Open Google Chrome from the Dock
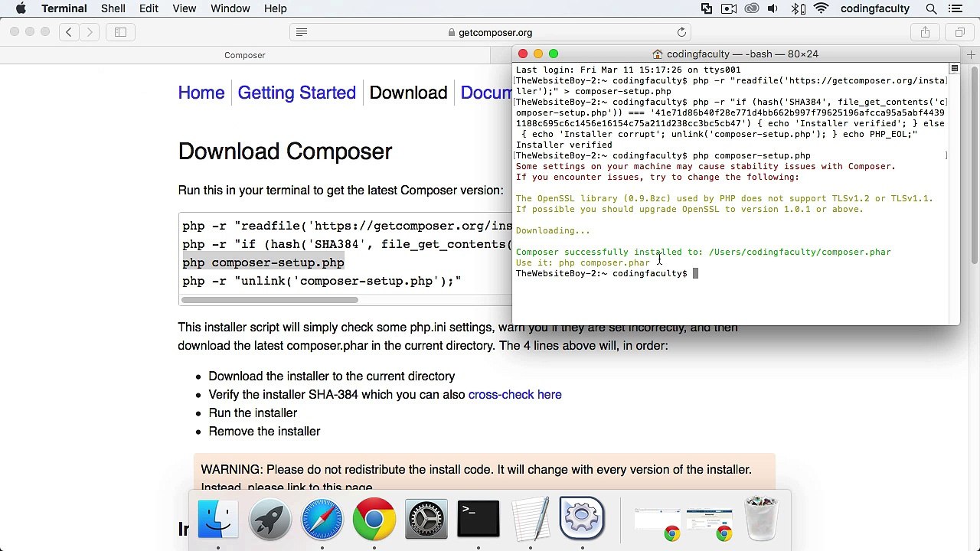 tap(374, 520)
